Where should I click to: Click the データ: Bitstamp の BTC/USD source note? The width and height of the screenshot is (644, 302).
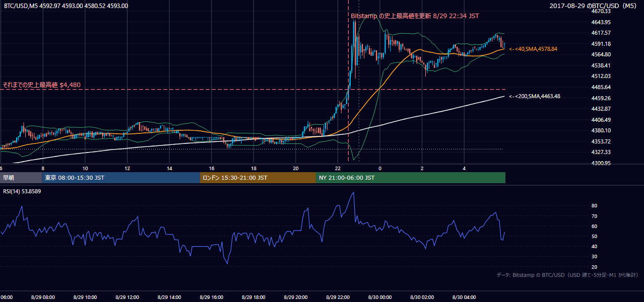tap(567, 275)
